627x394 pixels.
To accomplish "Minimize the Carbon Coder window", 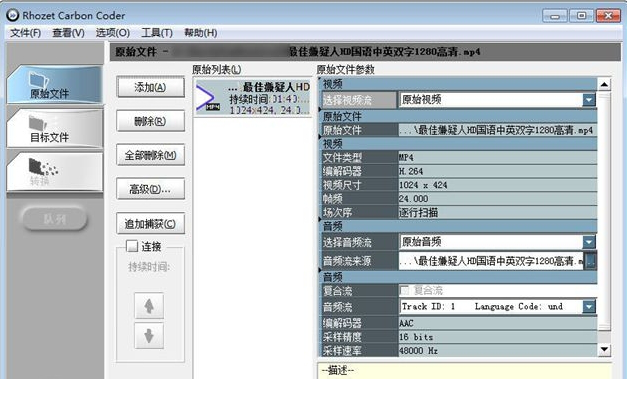I will coord(555,16).
